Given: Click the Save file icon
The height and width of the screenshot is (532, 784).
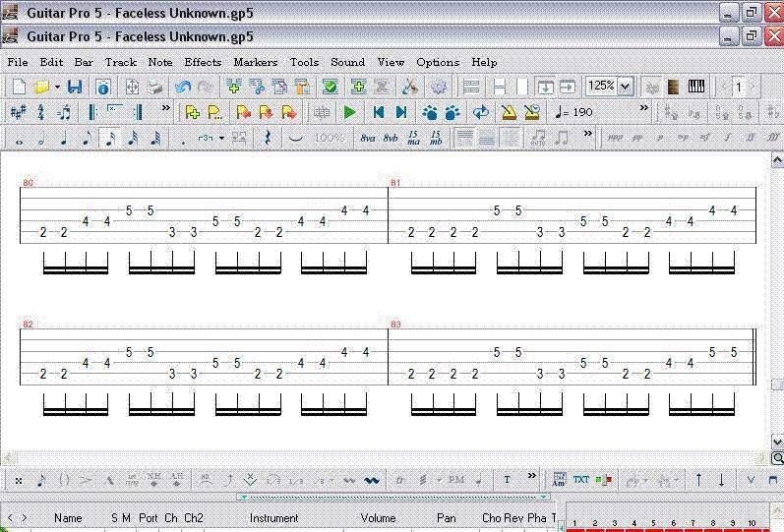Looking at the screenshot, I should (x=75, y=88).
